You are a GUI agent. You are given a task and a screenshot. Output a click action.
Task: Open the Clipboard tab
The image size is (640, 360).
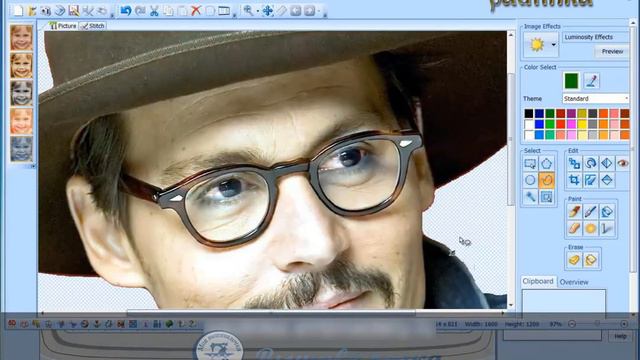pos(538,281)
